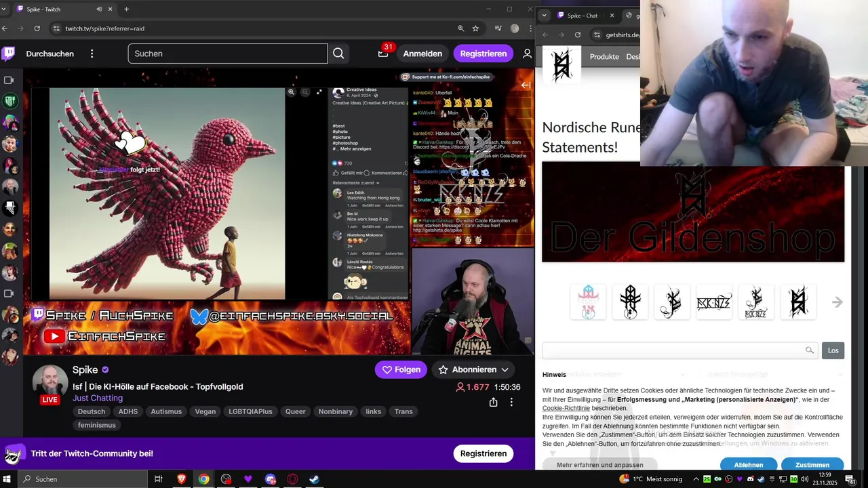Expand hidden system tray icons
This screenshot has height=488, width=868.
click(x=696, y=479)
